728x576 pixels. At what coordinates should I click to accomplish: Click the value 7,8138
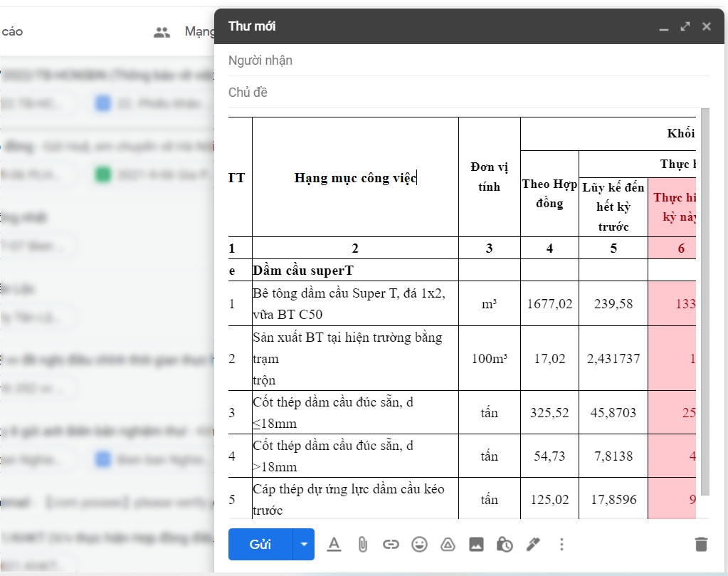pyautogui.click(x=613, y=456)
